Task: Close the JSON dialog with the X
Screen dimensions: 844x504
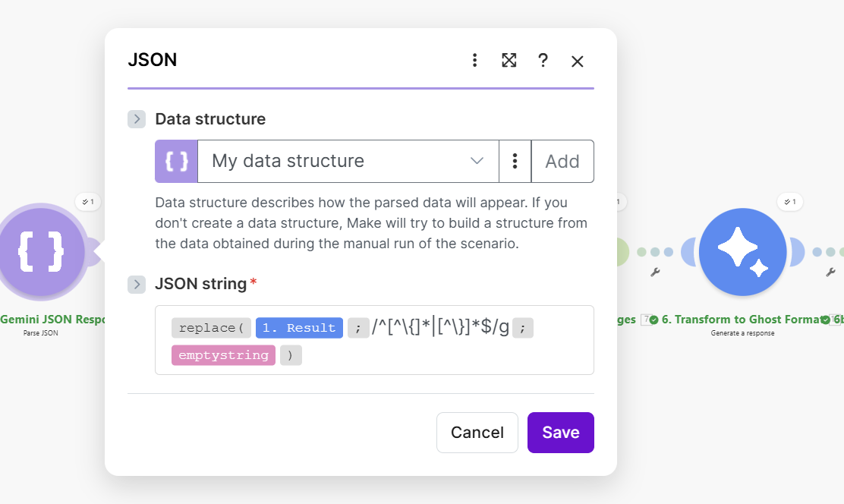Action: [578, 61]
